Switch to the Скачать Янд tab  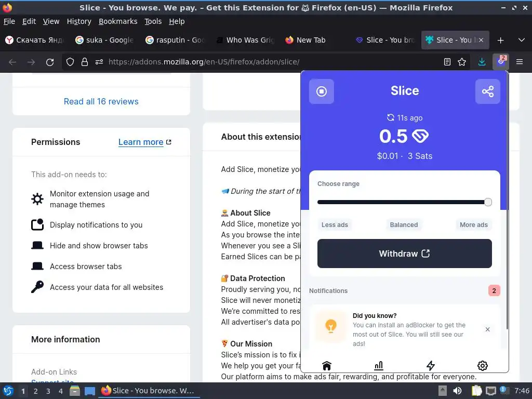tap(35, 40)
